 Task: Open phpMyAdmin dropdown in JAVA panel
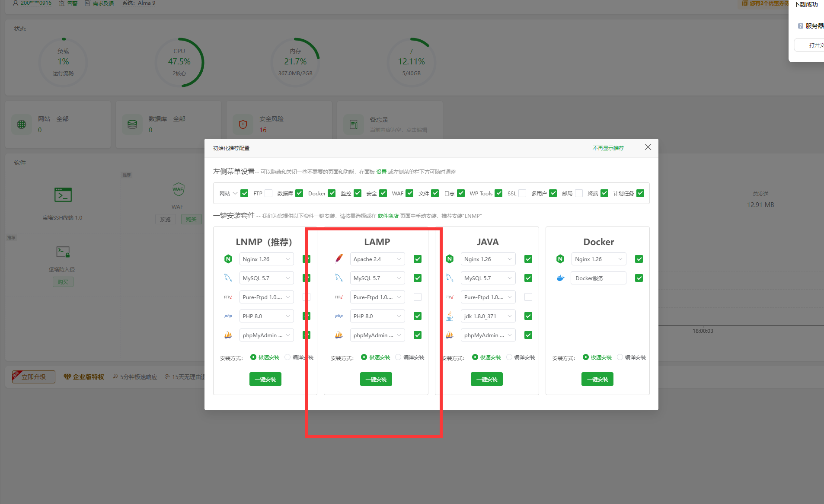click(488, 335)
